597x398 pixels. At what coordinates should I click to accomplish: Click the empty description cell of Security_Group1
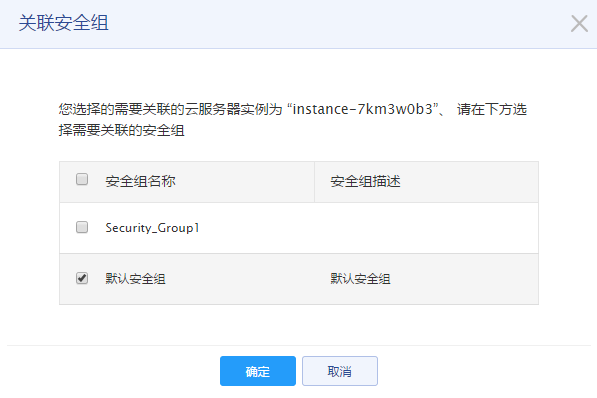(x=426, y=228)
